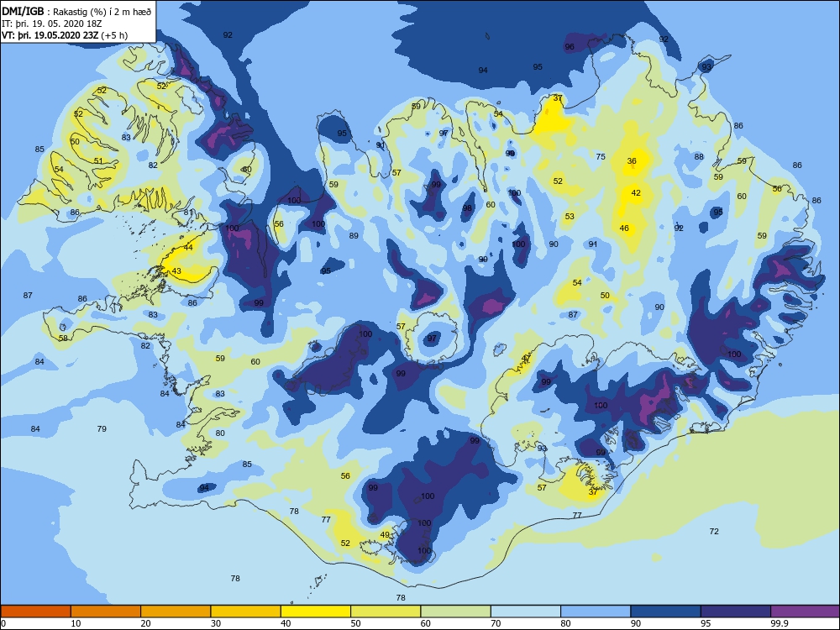This screenshot has width=840, height=630.
Task: Click the legend tick label '10'
Action: [76, 623]
